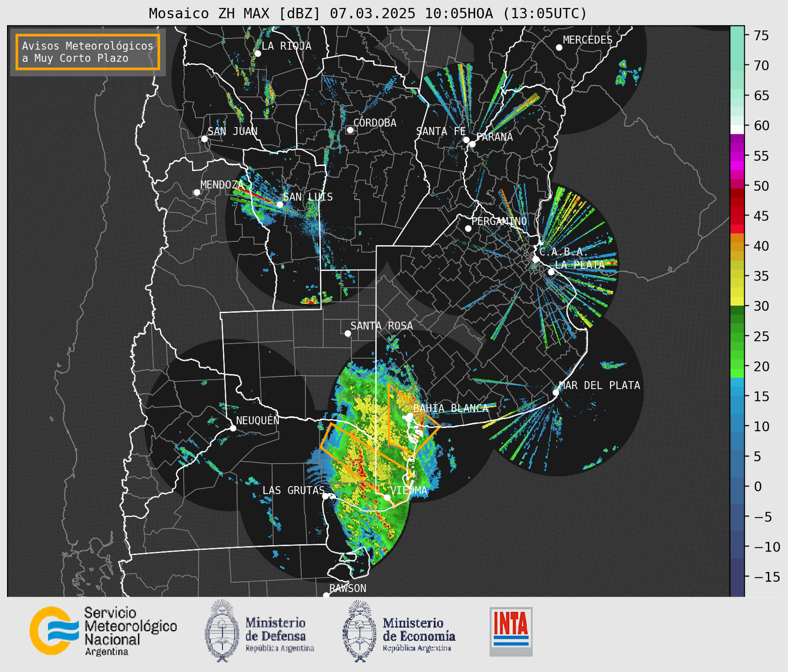The width and height of the screenshot is (788, 672).
Task: Click the PERGAMINO city marker
Action: [x=468, y=229]
